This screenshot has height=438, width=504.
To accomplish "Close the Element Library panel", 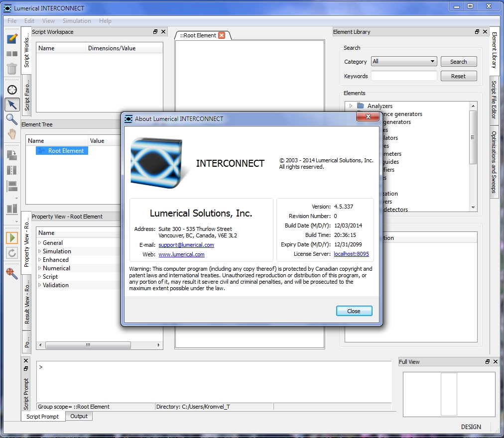I will [x=485, y=31].
